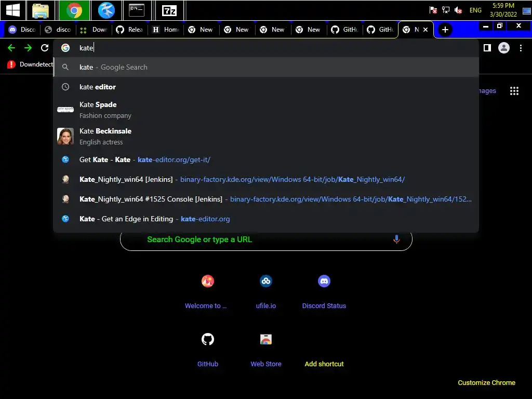Open the Kate_Nightly_win64 #1525 Console suggestion
This screenshot has width=532, height=399.
(266, 199)
